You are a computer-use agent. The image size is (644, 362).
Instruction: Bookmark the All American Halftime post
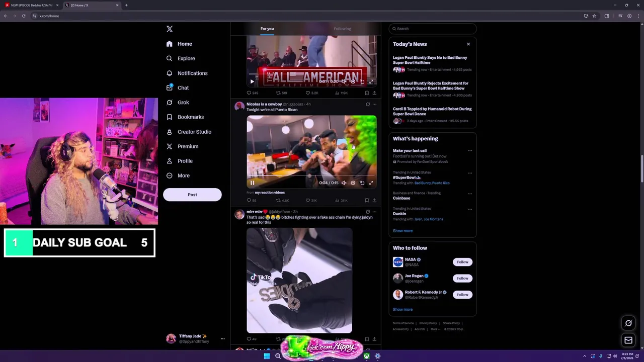367,93
